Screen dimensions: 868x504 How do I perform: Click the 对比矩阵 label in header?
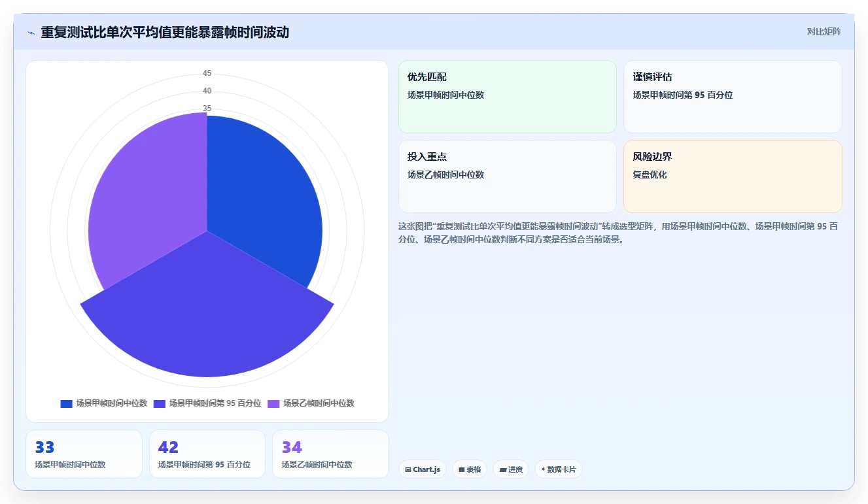click(824, 31)
